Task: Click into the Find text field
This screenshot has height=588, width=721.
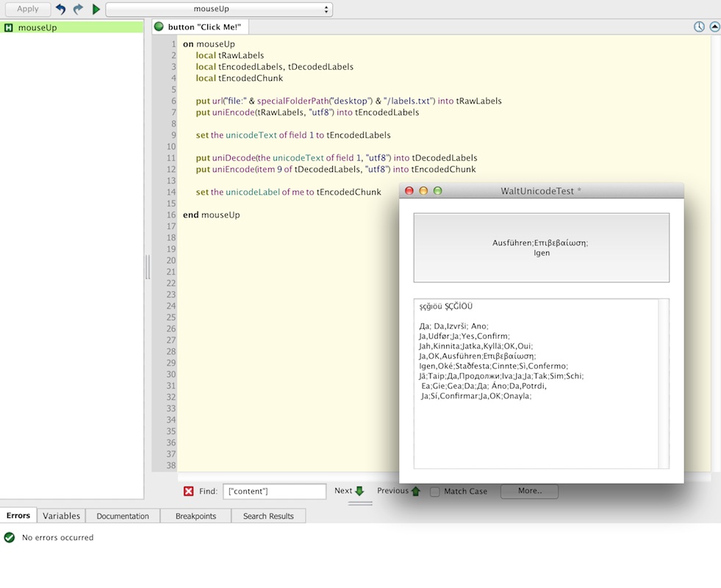Action: tap(274, 491)
